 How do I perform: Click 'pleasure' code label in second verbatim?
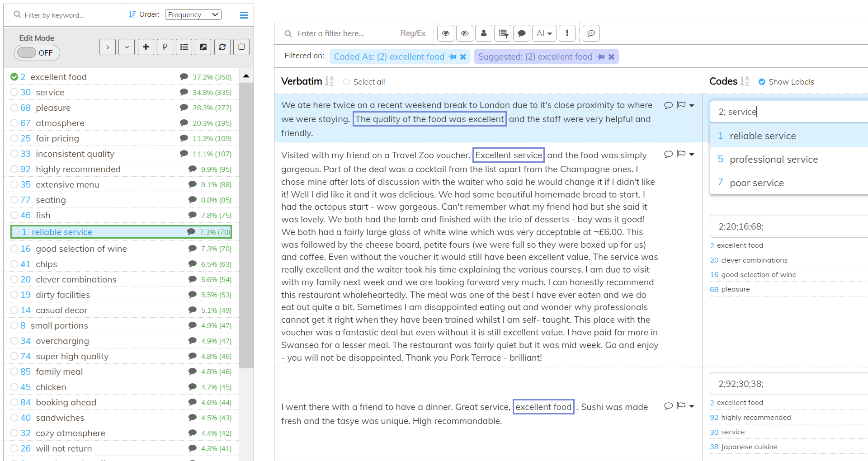[735, 289]
